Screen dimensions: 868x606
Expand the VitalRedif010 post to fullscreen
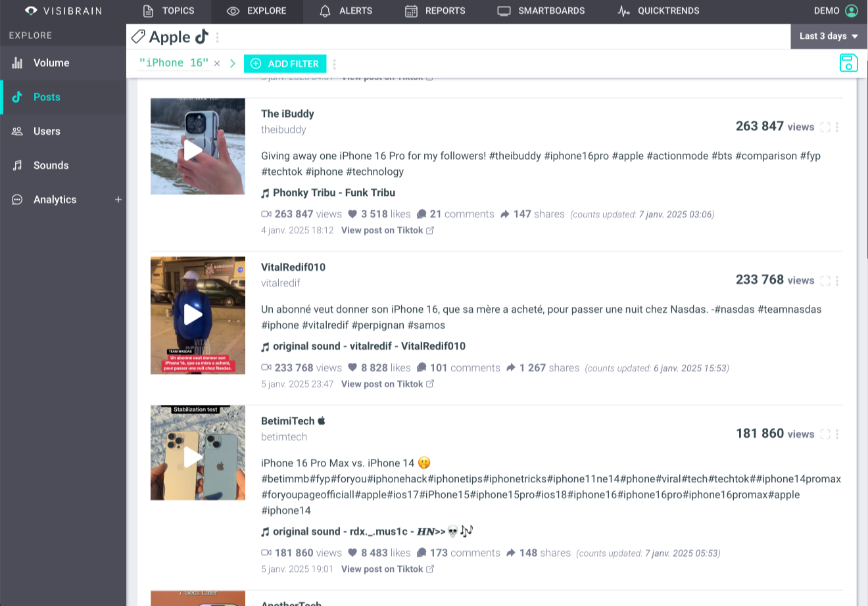click(825, 281)
